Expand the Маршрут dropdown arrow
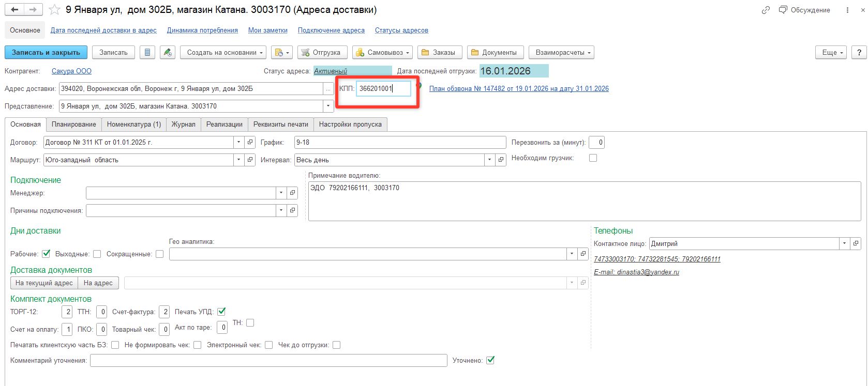The height and width of the screenshot is (386, 868). pos(238,160)
